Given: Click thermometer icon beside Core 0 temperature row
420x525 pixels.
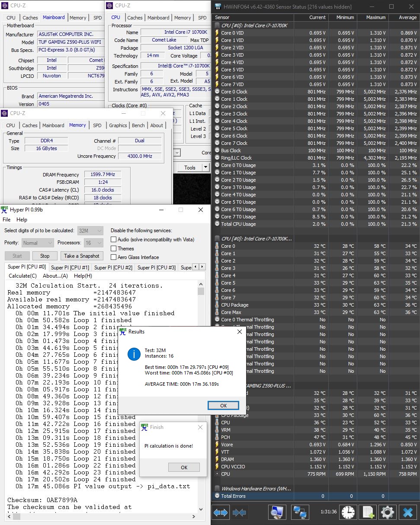Looking at the screenshot, I should point(217,246).
